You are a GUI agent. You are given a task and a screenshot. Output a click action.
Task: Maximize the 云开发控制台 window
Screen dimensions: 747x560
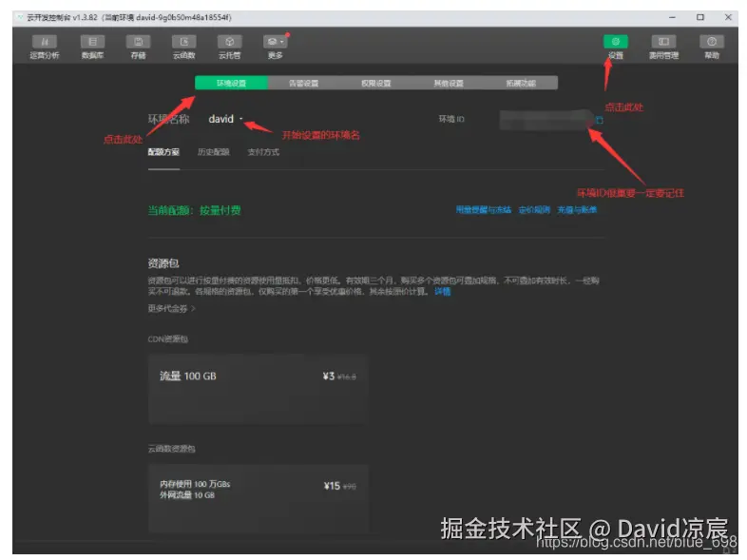pos(700,17)
